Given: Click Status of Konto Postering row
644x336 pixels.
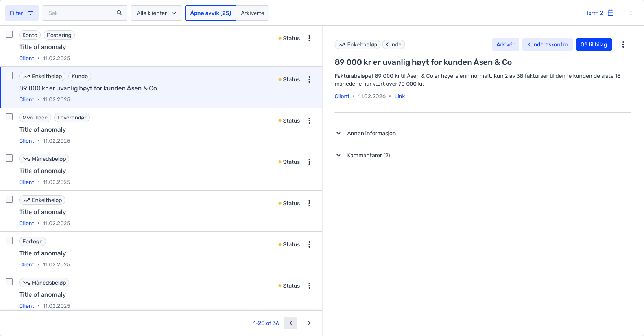Looking at the screenshot, I should tap(289, 38).
